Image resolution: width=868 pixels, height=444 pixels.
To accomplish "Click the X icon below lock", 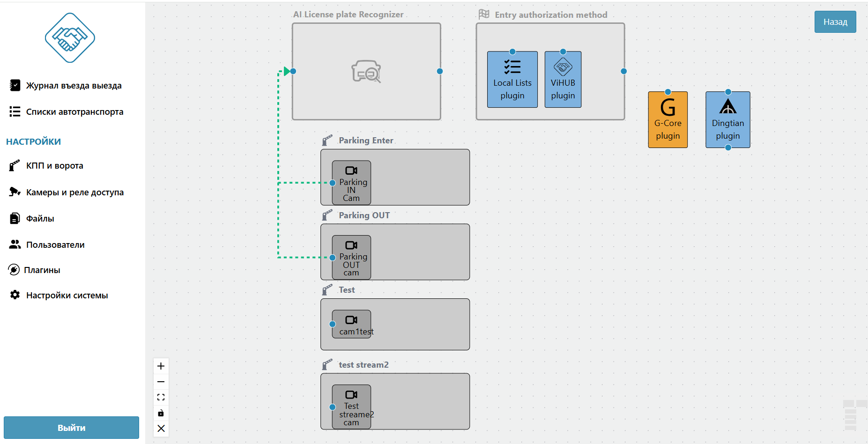I will click(x=161, y=428).
